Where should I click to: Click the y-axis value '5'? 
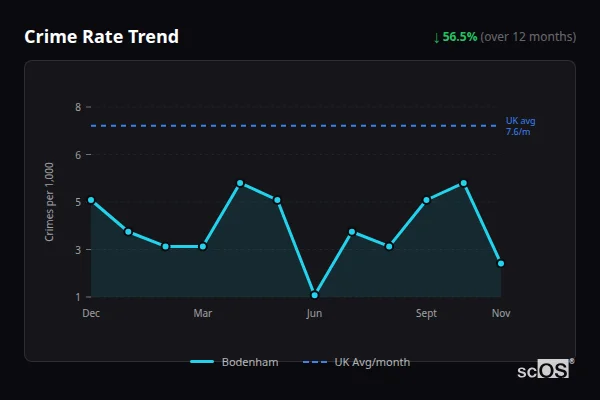78,202
